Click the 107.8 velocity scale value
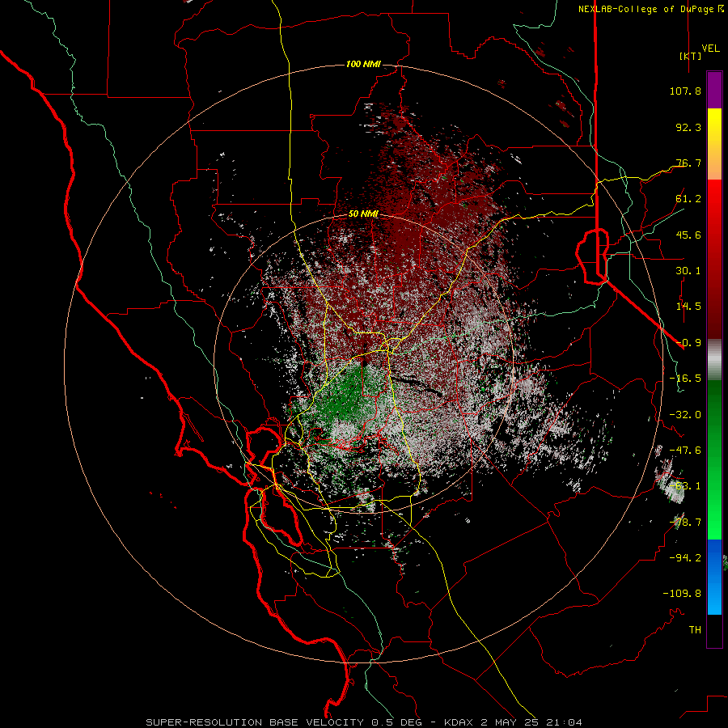 click(685, 91)
